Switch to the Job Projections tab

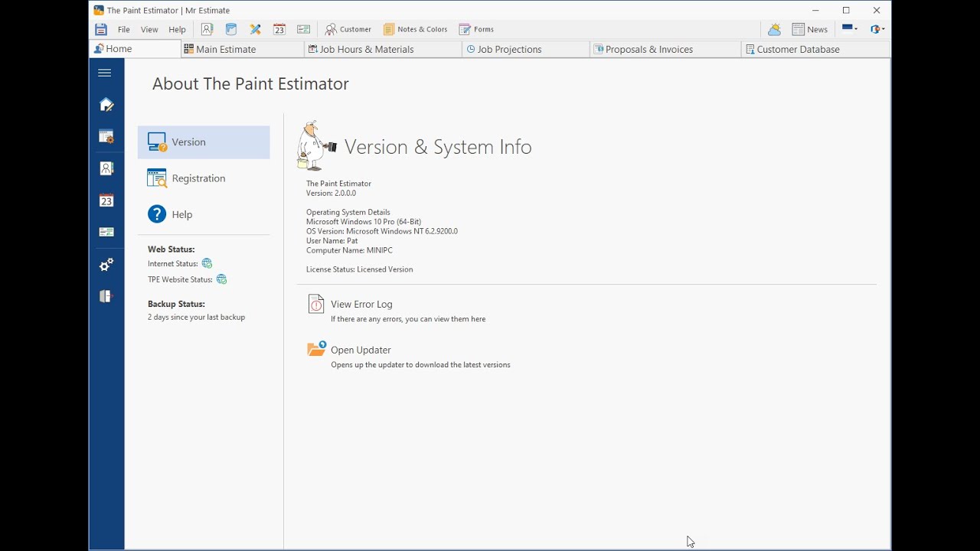tap(527, 49)
